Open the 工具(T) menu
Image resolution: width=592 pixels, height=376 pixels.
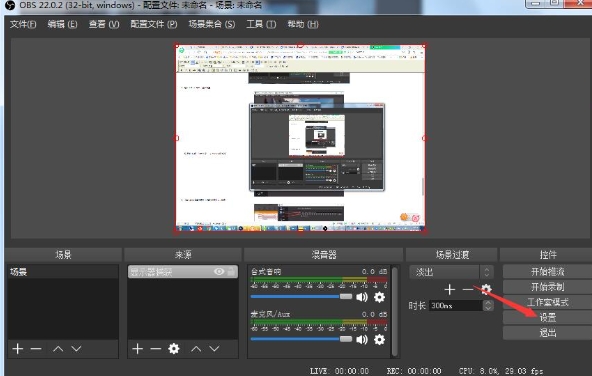[x=261, y=25]
